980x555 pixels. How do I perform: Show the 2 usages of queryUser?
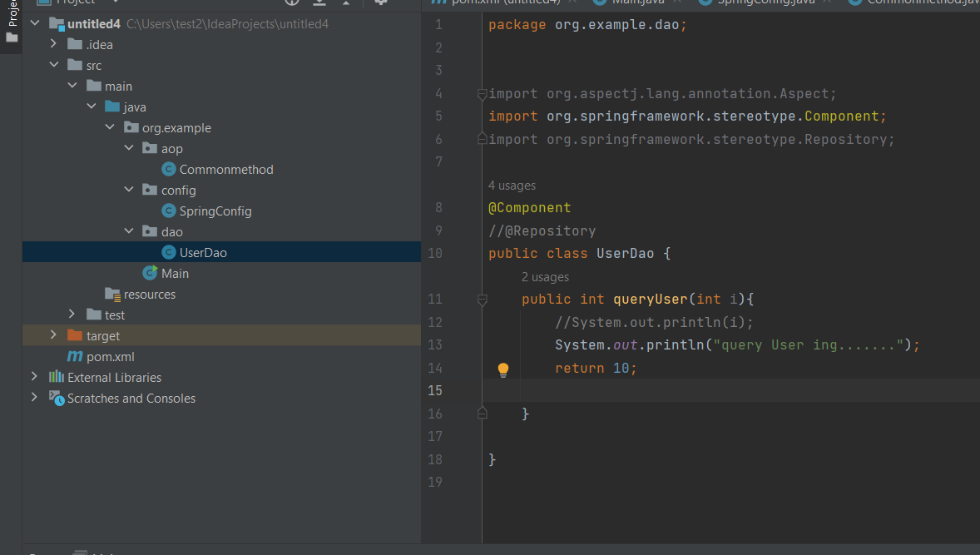[x=545, y=277]
